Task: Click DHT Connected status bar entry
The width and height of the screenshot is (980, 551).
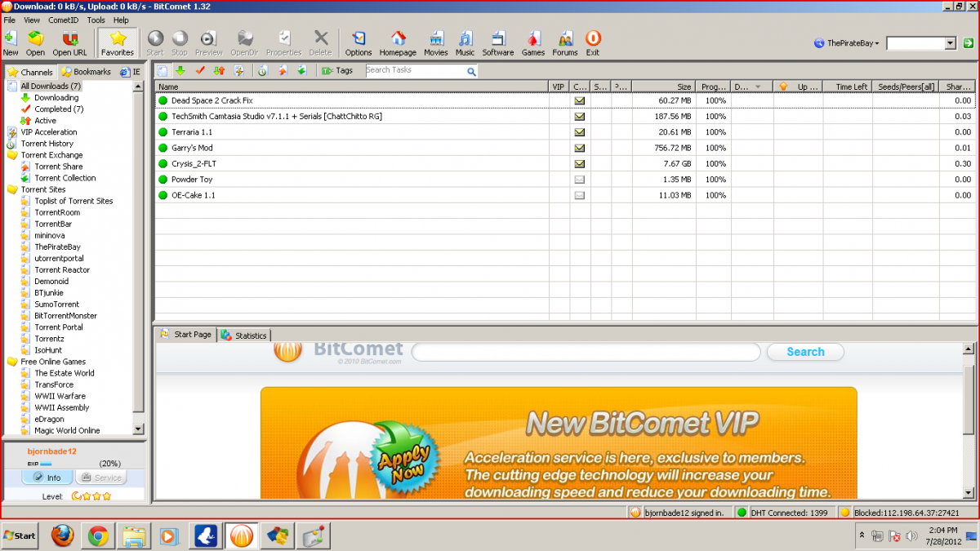Action: click(783, 513)
